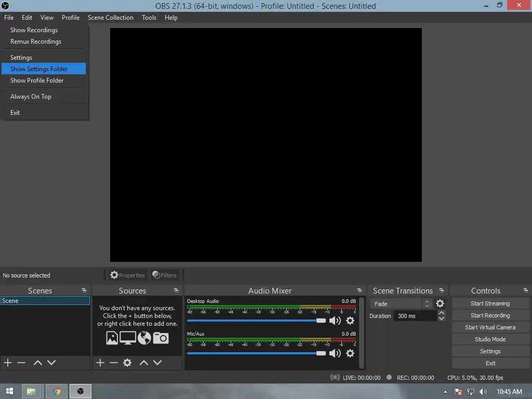Open source properties gear in Sources toolbar

[x=127, y=363]
